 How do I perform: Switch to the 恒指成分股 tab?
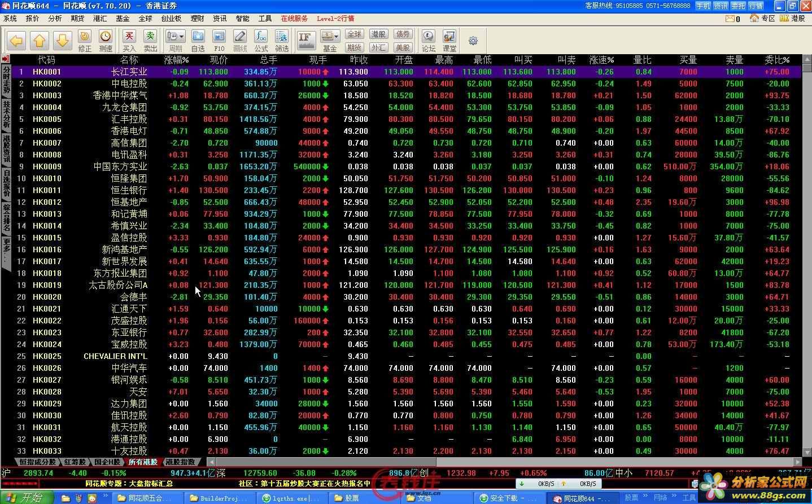click(x=37, y=462)
